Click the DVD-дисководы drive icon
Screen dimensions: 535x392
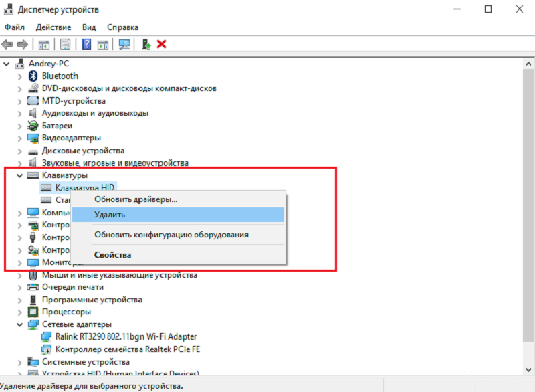[x=33, y=88]
